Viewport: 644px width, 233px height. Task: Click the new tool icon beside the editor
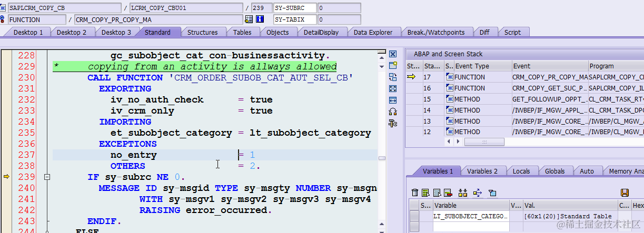[x=393, y=65]
